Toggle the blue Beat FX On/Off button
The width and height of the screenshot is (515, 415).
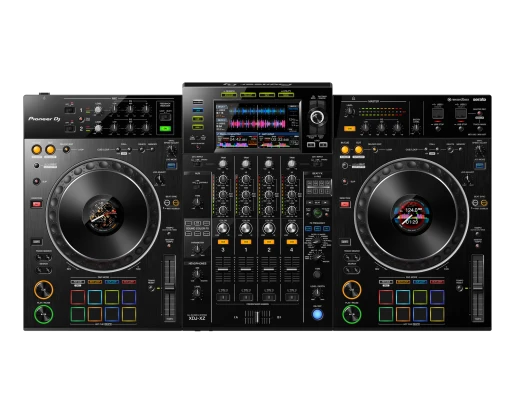tap(317, 314)
